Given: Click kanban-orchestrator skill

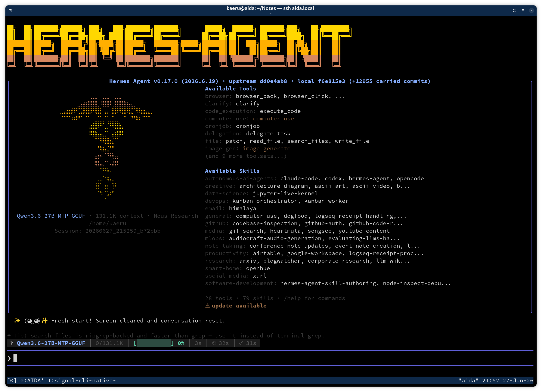Looking at the screenshot, I should click(265, 201).
